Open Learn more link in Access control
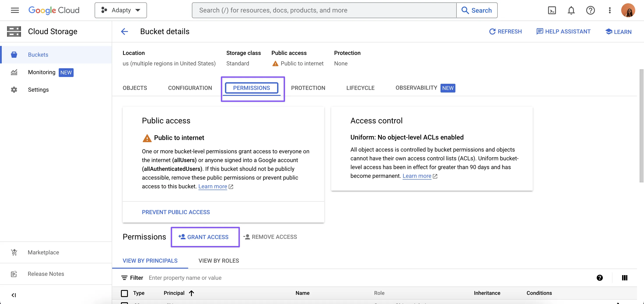Screen dimensions: 644x304 (417, 176)
